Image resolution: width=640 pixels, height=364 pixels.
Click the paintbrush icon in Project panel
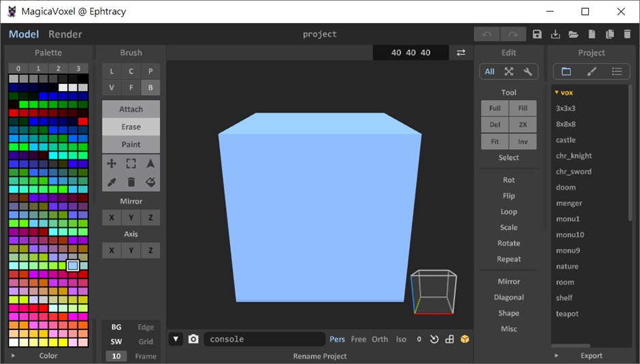pos(592,71)
